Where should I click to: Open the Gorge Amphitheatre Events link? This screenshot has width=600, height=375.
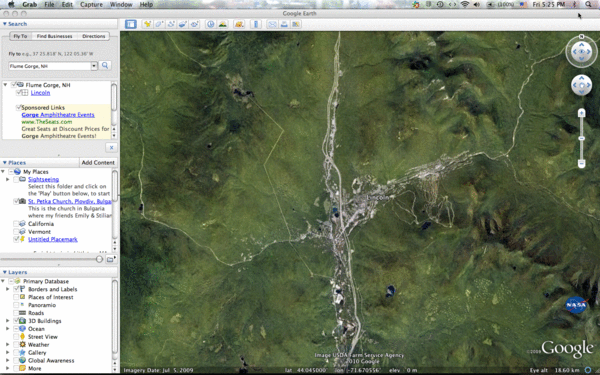point(58,115)
